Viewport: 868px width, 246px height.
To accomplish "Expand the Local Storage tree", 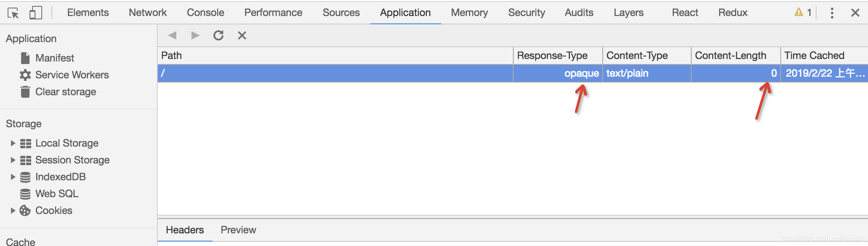I will [x=13, y=143].
